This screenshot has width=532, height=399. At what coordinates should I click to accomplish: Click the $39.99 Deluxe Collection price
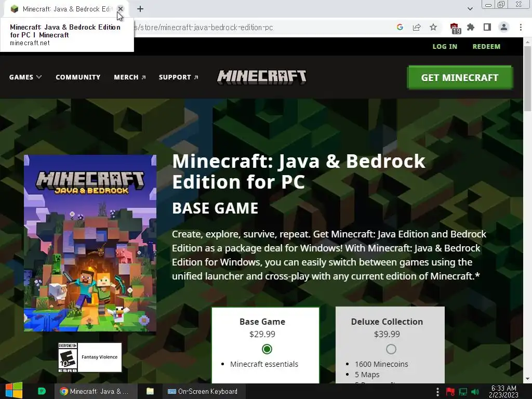387,334
